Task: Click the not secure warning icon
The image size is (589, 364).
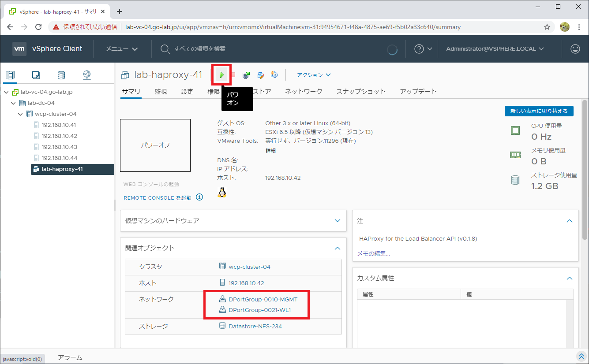Action: [56, 27]
